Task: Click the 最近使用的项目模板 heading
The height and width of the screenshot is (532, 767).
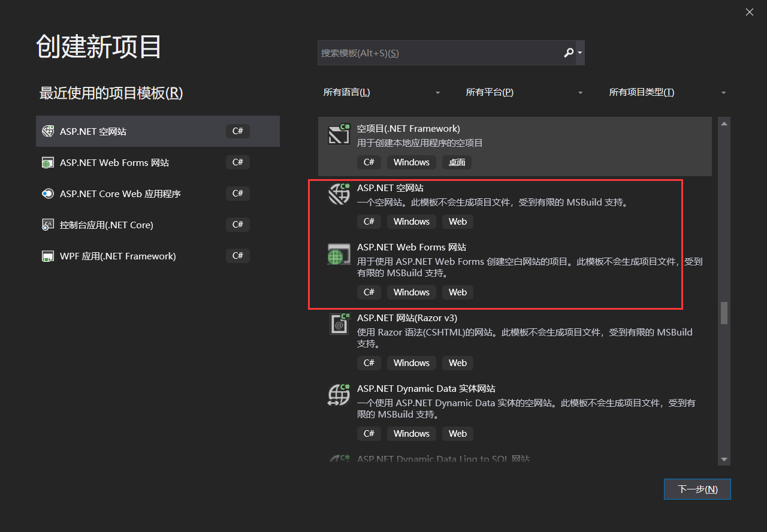Action: coord(111,93)
